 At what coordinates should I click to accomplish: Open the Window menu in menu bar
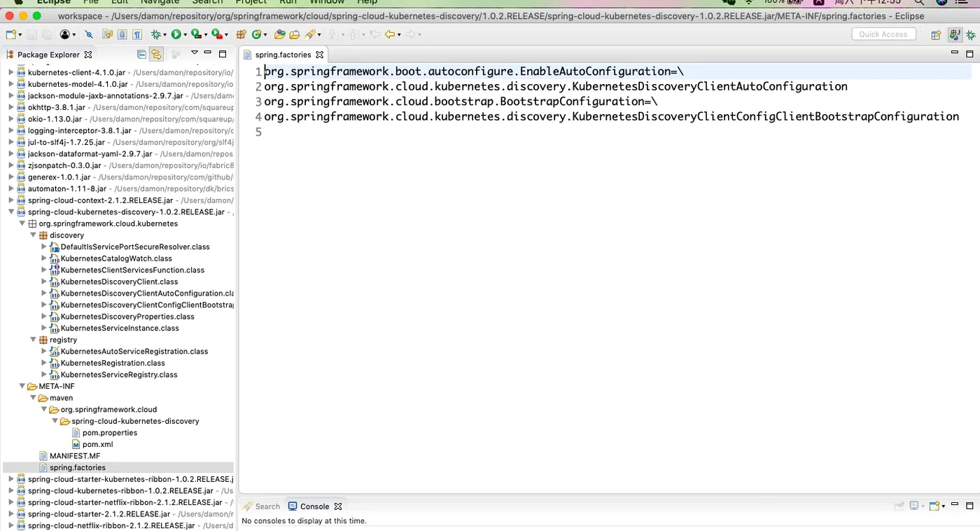[x=327, y=2]
